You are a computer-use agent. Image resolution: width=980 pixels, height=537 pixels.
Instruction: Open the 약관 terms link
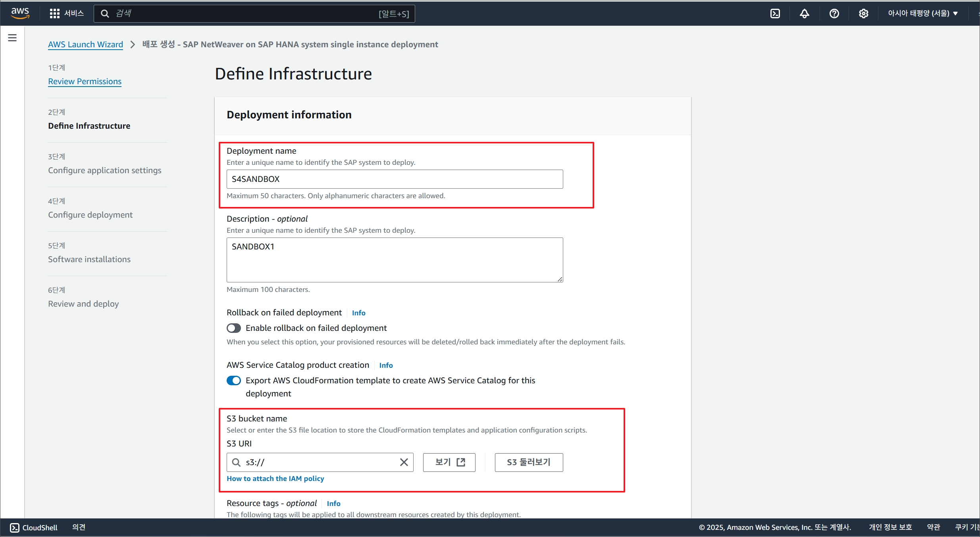pos(933,527)
